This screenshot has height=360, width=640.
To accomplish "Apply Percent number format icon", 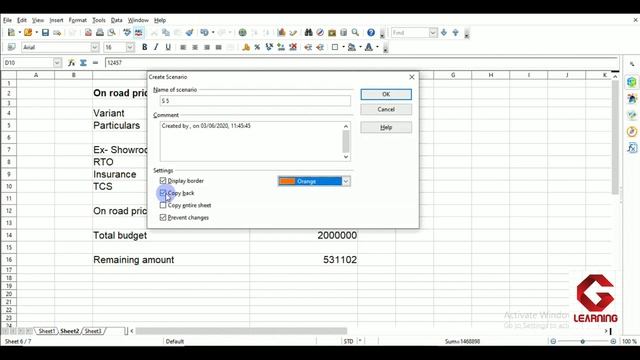I will click(x=257, y=47).
